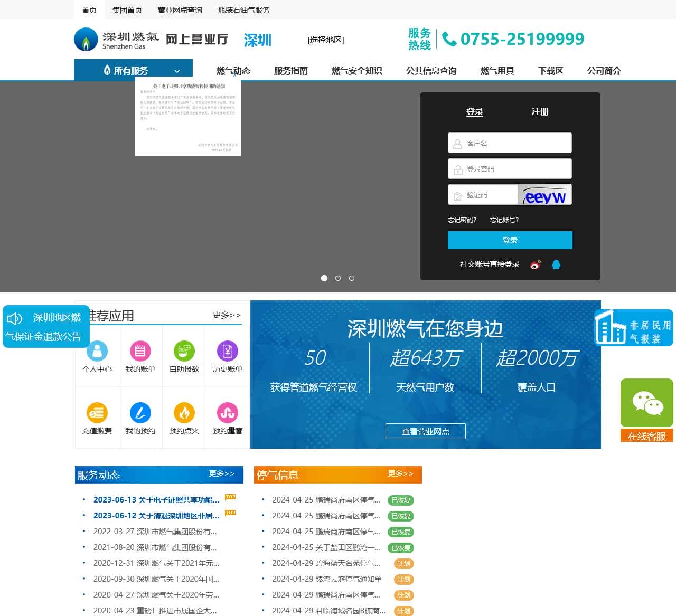Switch to the 登录 tab
The height and width of the screenshot is (616, 676).
[x=475, y=112]
